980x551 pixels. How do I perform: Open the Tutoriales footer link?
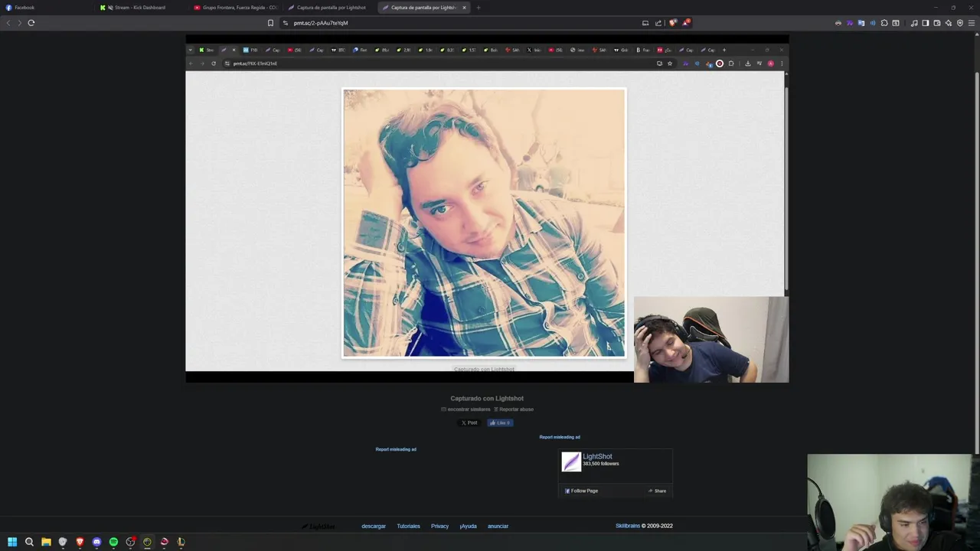[408, 527]
